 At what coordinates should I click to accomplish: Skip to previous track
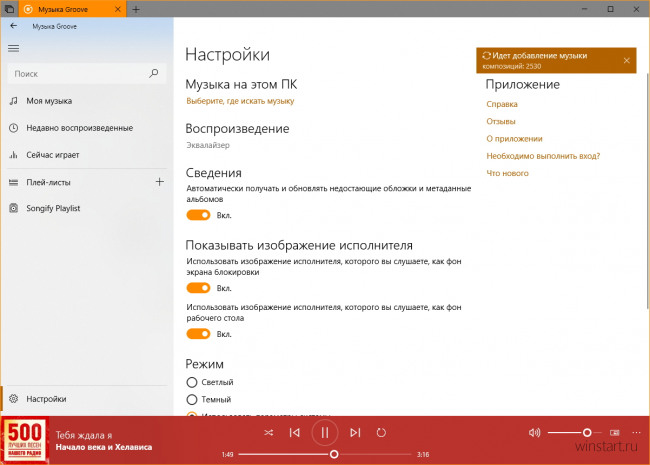pos(295,433)
